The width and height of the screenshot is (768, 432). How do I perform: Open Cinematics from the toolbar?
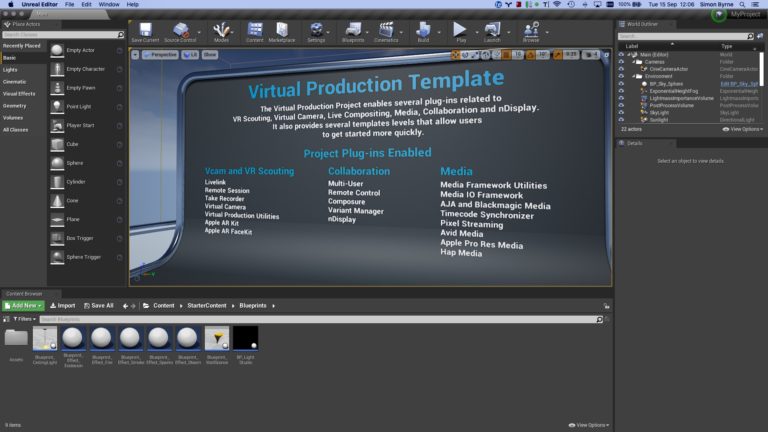click(386, 31)
